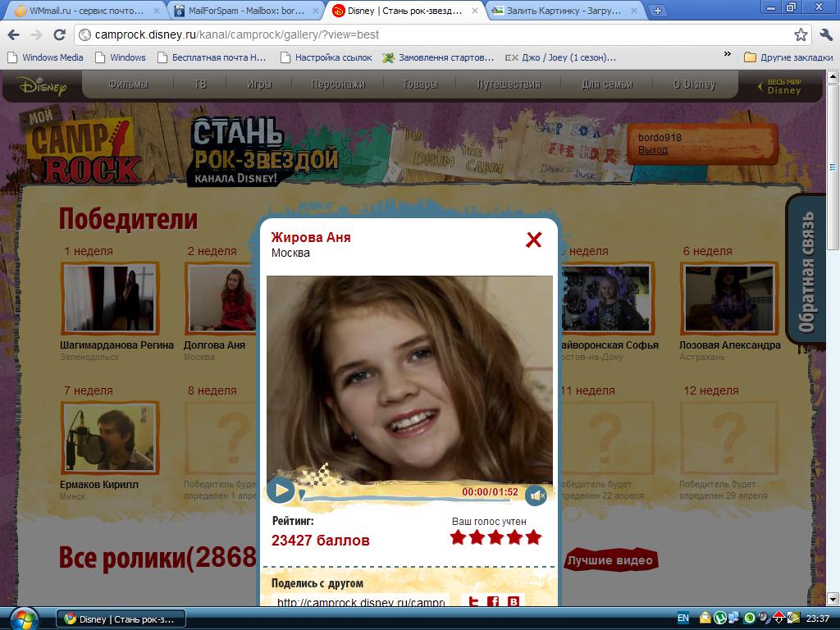Close the Жирова Аня video popup
This screenshot has height=630, width=840.
533,240
